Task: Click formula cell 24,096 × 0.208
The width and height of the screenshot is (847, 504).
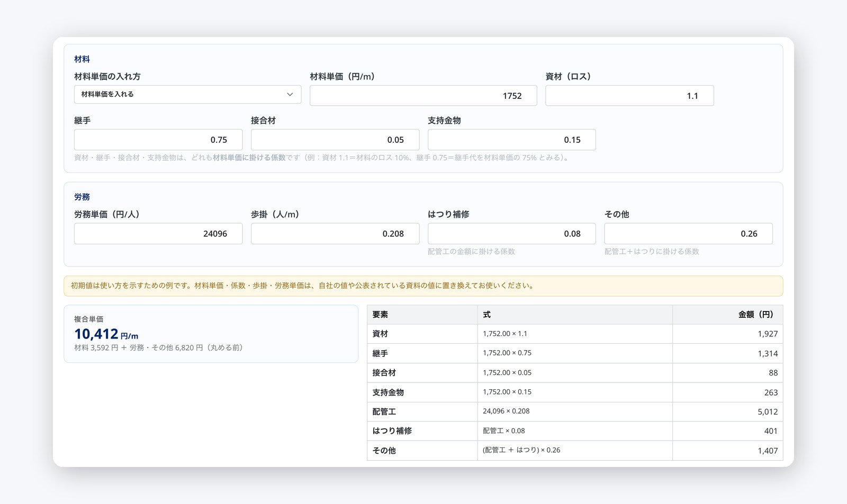Action: (x=575, y=411)
